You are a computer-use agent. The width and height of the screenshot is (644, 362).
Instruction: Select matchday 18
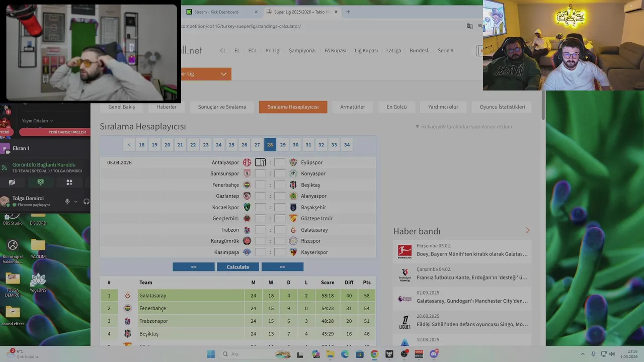[142, 145]
